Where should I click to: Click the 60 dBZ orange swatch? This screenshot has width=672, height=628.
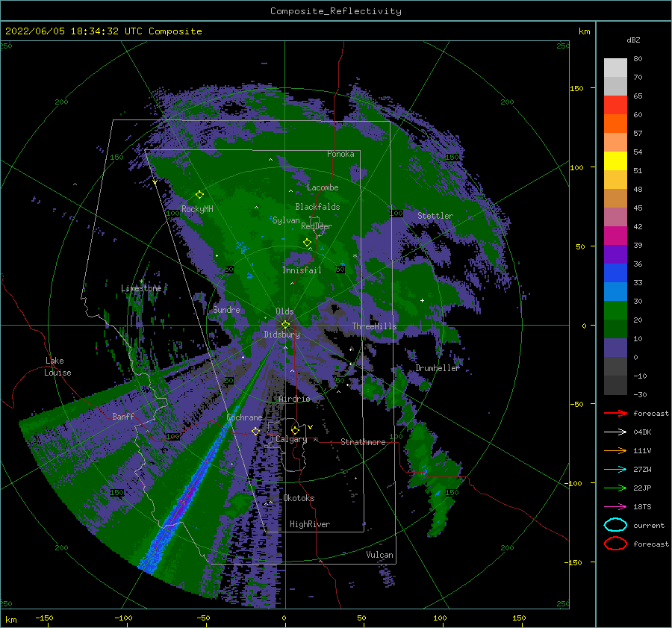tap(615, 123)
